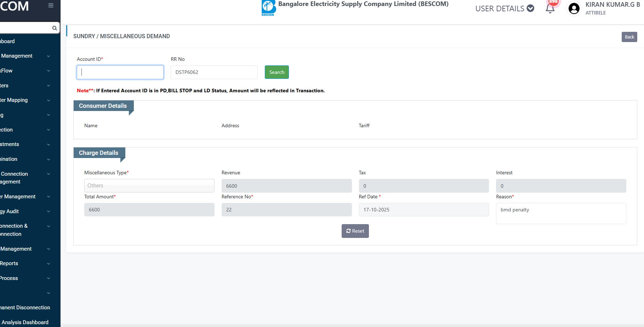Open the Analysis Dashboard menu item
The height and width of the screenshot is (327, 644).
tap(25, 322)
